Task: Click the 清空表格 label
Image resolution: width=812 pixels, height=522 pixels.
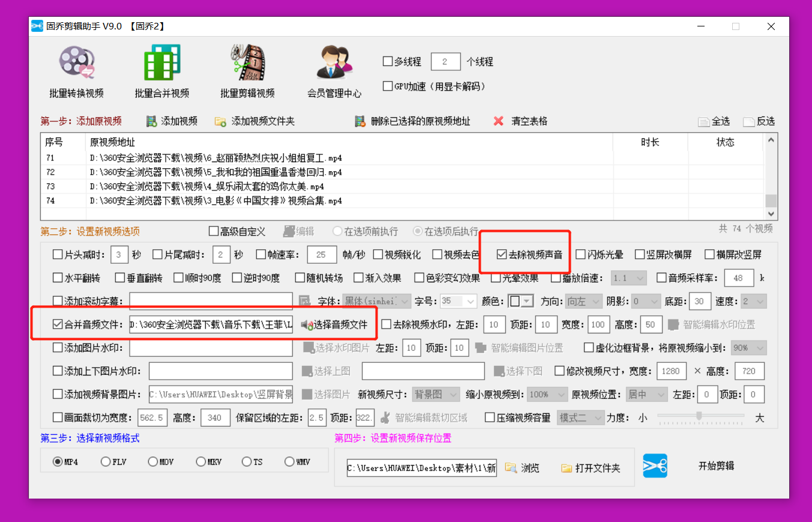Action: click(529, 121)
